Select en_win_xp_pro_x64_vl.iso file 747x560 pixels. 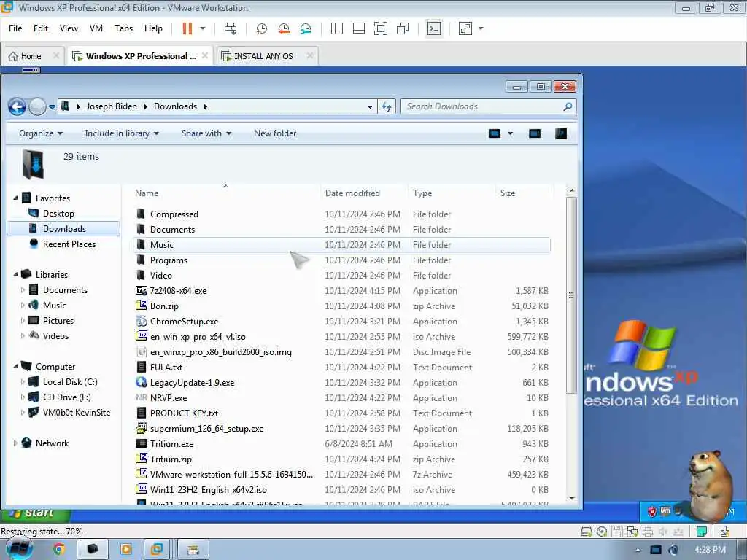pos(198,337)
